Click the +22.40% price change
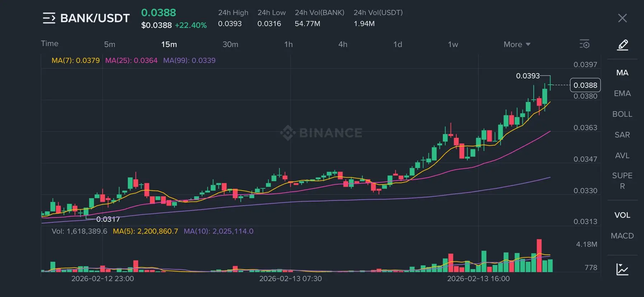This screenshot has height=297, width=644. tap(191, 25)
